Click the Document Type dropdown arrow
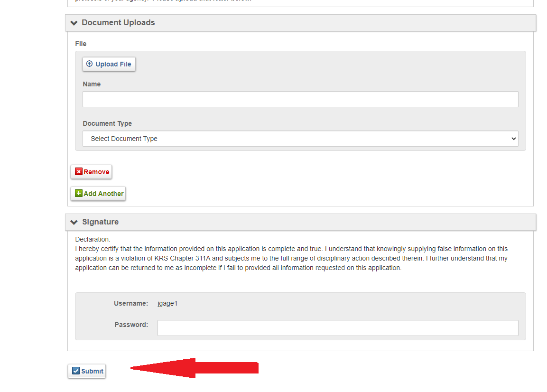The height and width of the screenshot is (392, 547). [513, 139]
